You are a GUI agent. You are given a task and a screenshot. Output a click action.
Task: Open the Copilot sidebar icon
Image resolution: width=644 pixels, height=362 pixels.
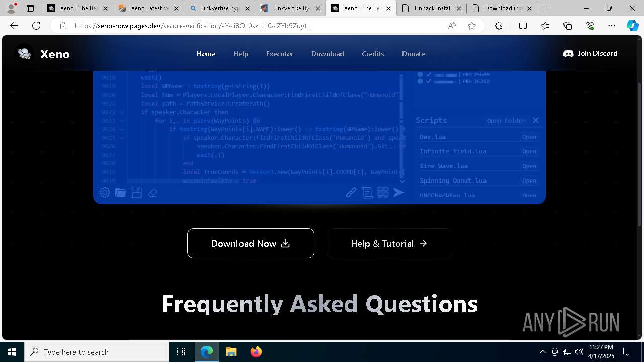point(632,26)
